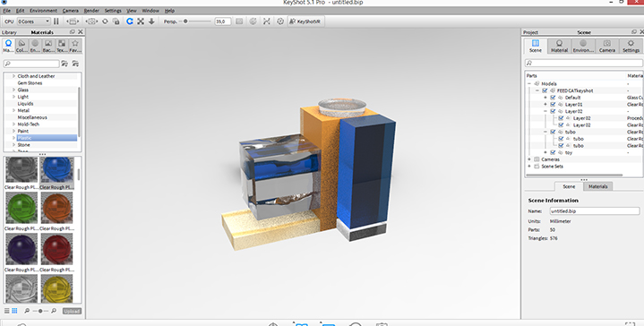Adjust the Persp. focal length slider
The image size is (644, 326).
point(185,21)
